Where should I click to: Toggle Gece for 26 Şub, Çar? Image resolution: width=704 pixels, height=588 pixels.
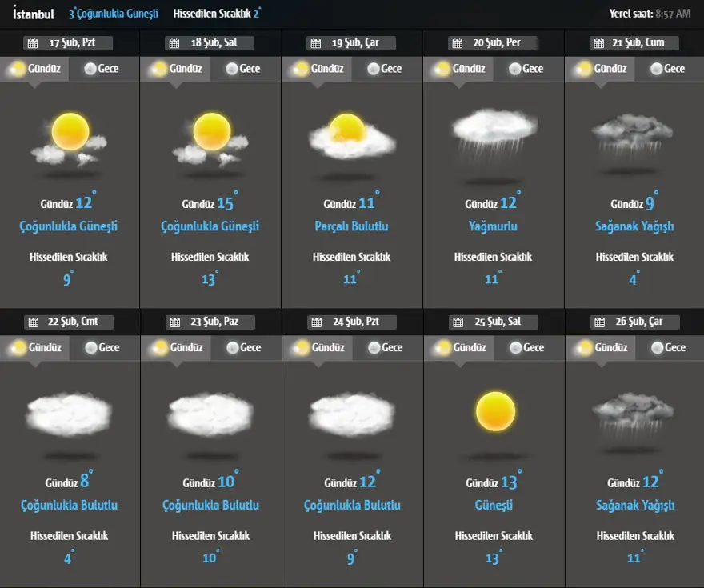point(667,347)
